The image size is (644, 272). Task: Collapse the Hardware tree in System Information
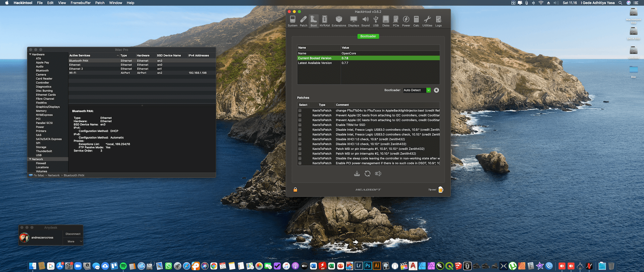30,54
